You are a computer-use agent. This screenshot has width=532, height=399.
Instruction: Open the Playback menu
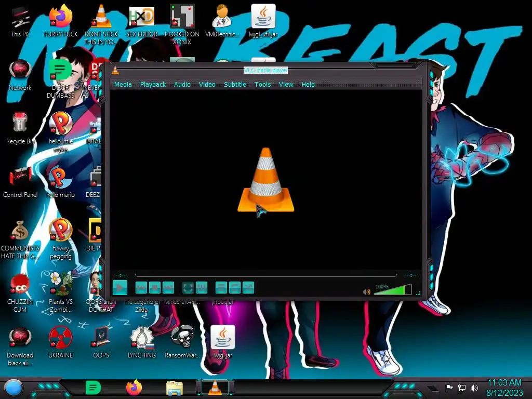[x=153, y=85]
